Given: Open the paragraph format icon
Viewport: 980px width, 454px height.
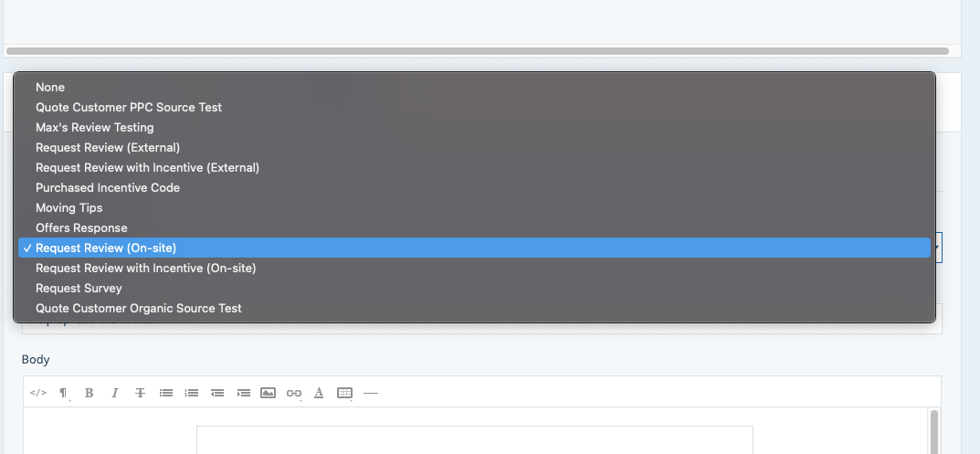Looking at the screenshot, I should tap(63, 393).
